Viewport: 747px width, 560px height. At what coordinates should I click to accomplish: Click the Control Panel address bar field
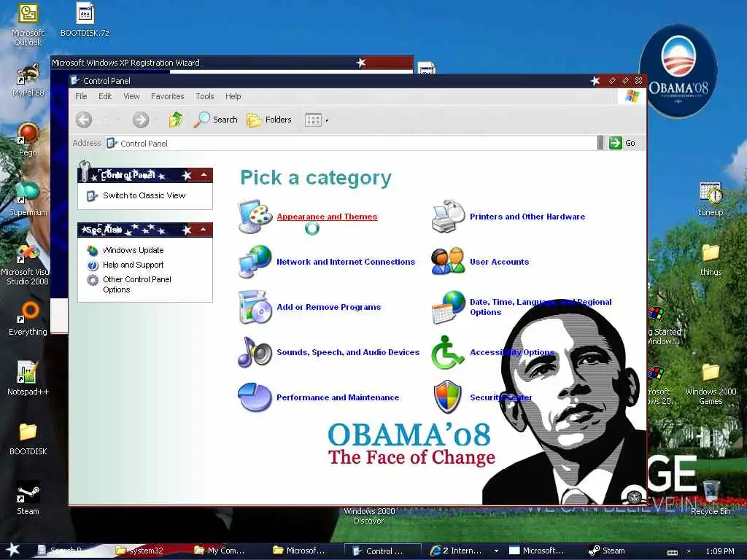click(352, 144)
